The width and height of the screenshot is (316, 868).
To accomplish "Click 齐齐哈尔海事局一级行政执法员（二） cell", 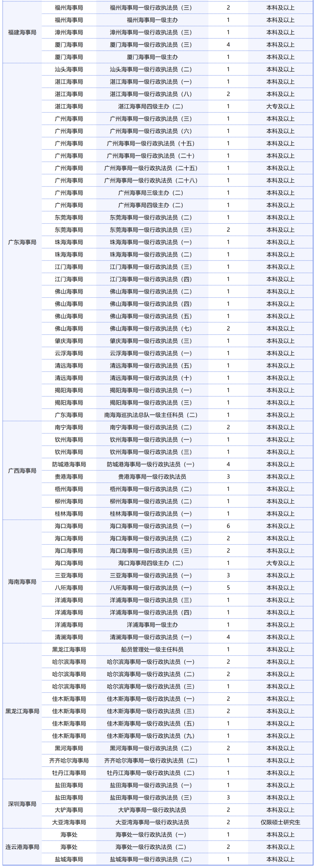I will (152, 760).
